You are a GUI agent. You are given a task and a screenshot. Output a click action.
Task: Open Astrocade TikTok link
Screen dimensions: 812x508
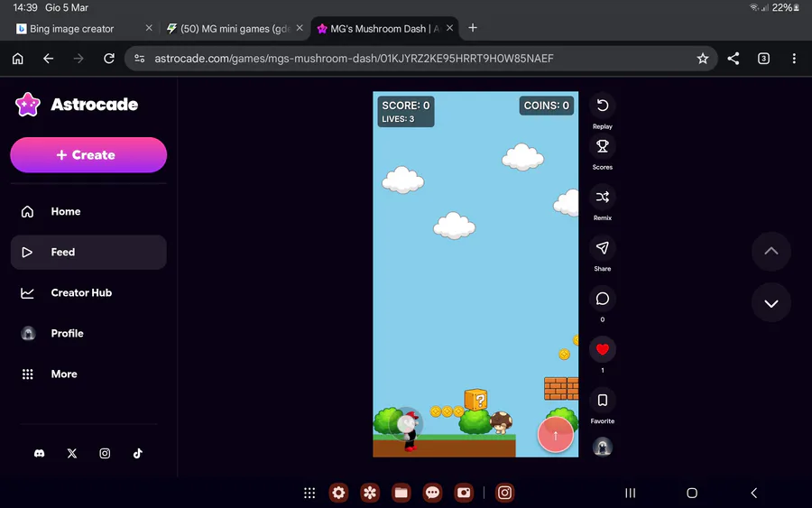coord(138,454)
